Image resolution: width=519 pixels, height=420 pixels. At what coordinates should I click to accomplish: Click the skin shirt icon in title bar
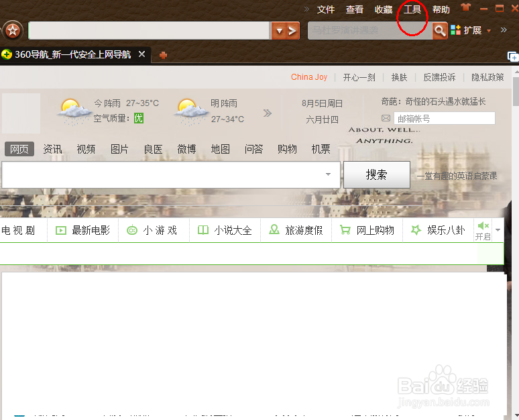(466, 7)
